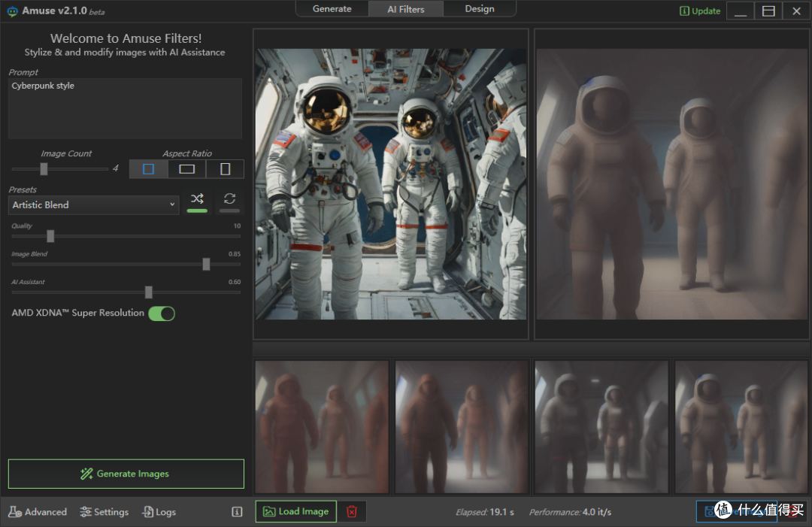View the Logs
Screen dimensions: 812x527
[x=159, y=512]
